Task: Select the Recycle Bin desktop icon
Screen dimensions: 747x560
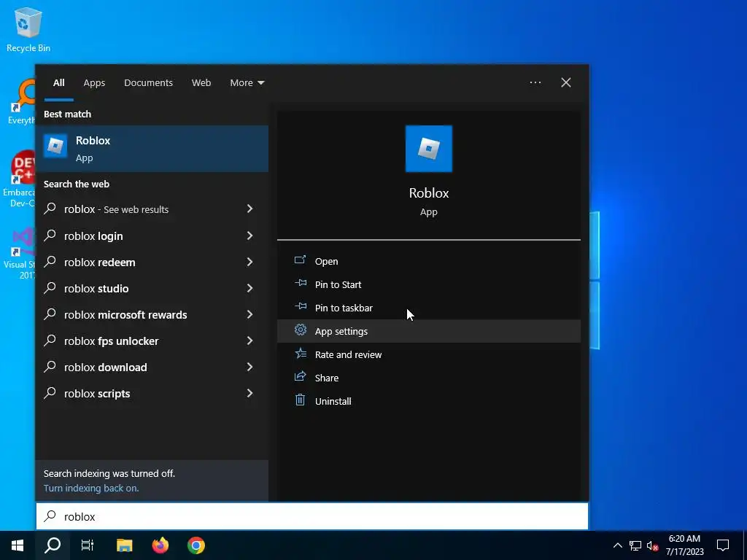Action: click(x=28, y=29)
